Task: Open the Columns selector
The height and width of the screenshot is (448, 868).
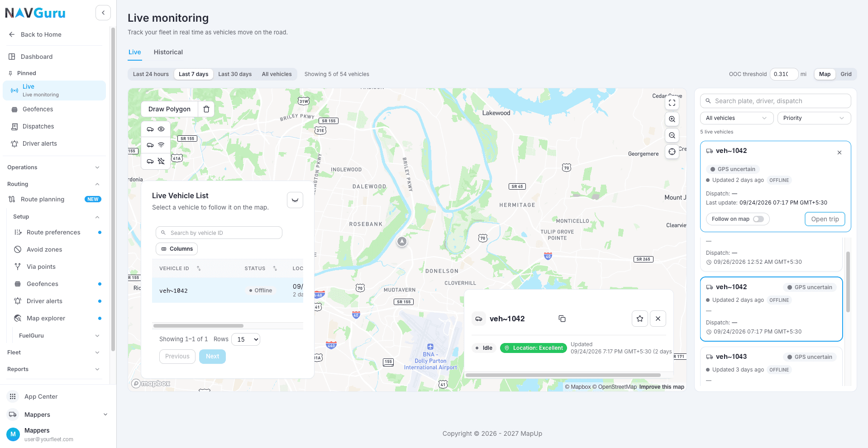Action: (176, 249)
